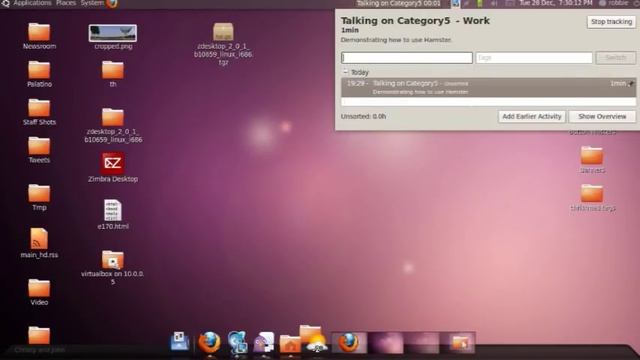Click the Show Overview button
Image resolution: width=640 pixels, height=360 pixels.
602,116
